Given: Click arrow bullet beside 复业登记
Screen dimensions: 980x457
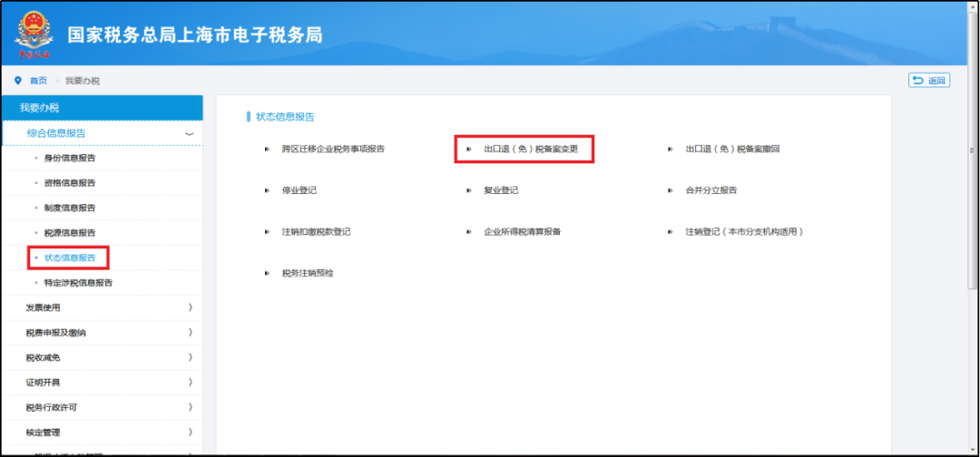Looking at the screenshot, I should pos(469,190).
